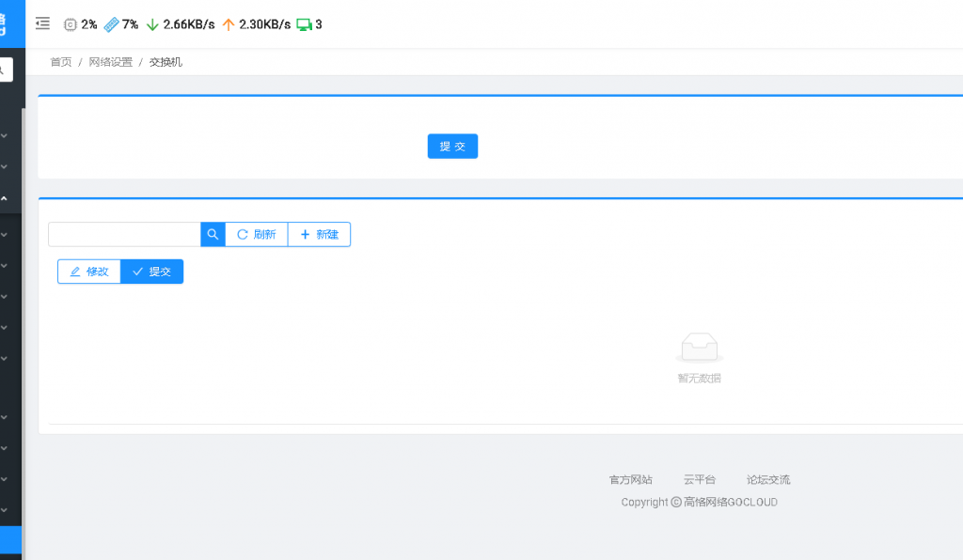Refresh the list with 刷新 button
Image resolution: width=963 pixels, height=560 pixels.
coord(256,234)
